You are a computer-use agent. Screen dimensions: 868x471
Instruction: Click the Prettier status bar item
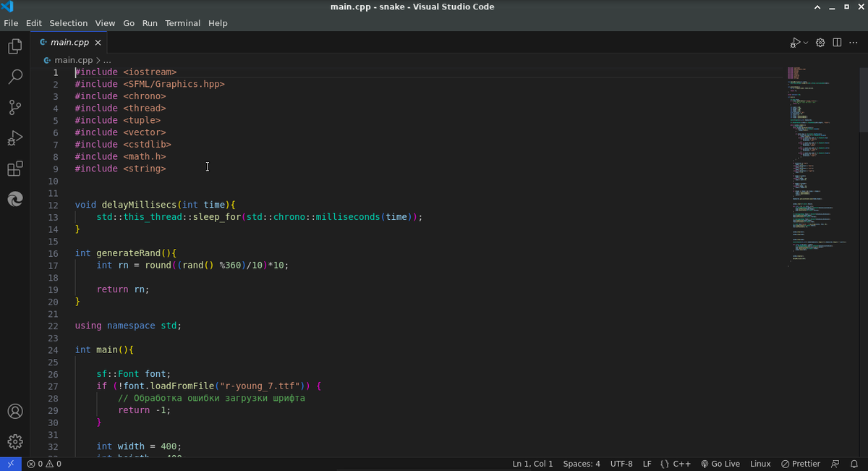click(x=801, y=464)
